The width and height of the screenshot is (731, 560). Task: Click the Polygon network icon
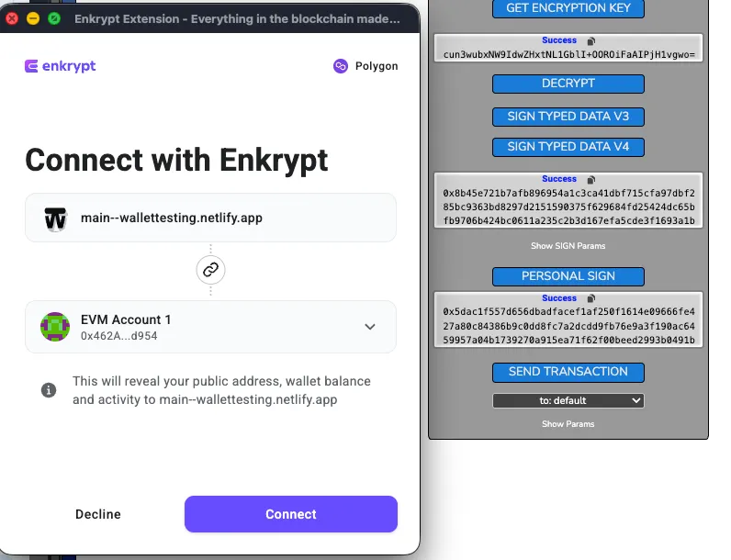[341, 66]
